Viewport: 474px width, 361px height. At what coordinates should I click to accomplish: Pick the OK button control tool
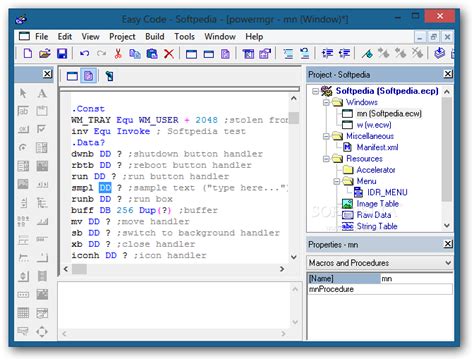(23, 129)
